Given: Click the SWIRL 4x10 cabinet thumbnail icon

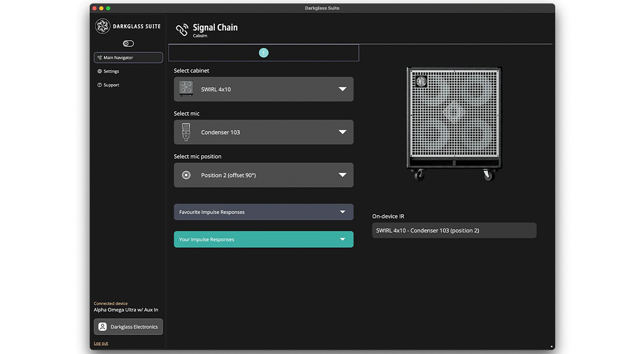Looking at the screenshot, I should point(186,88).
